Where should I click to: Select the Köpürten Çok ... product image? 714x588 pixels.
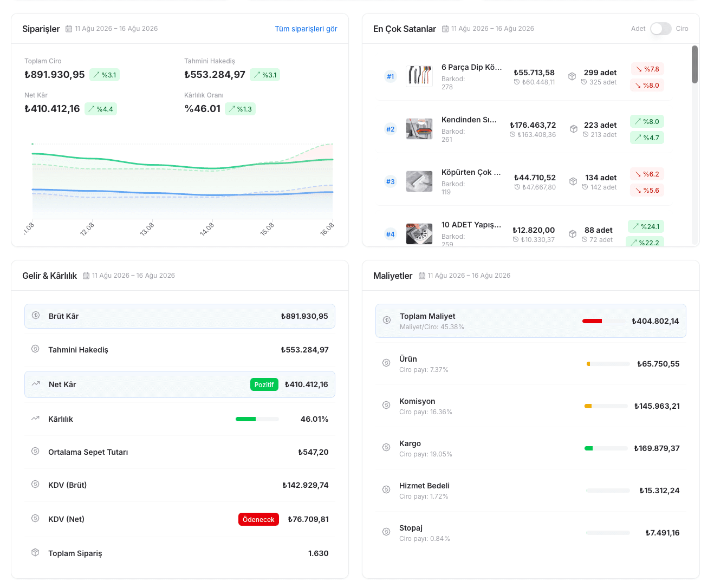pyautogui.click(x=419, y=181)
